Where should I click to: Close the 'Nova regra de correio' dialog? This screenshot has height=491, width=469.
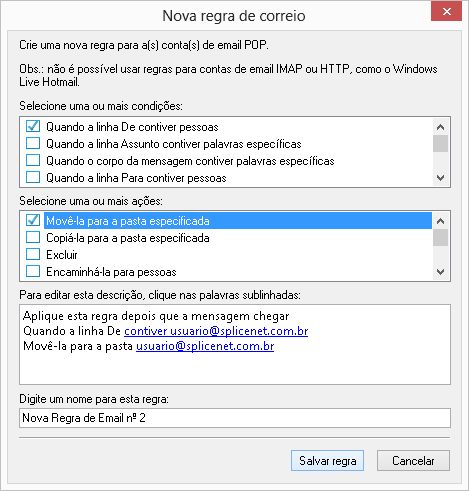coord(447,12)
